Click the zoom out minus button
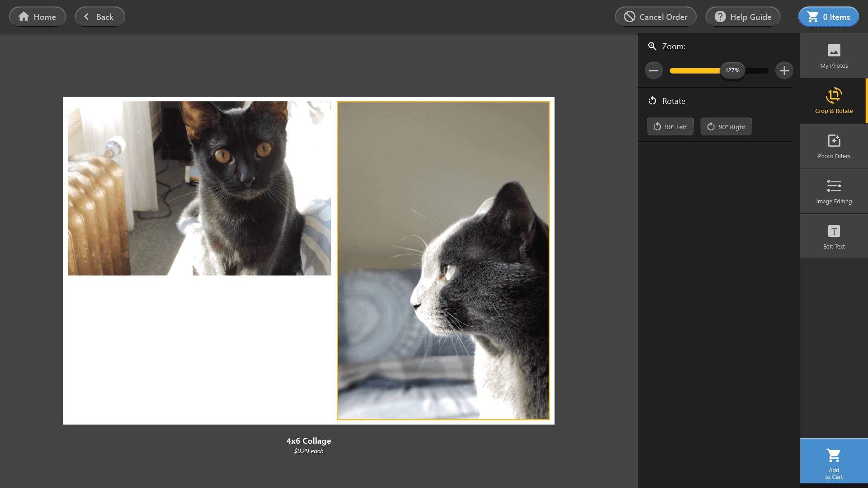Image resolution: width=868 pixels, height=488 pixels. tap(654, 70)
